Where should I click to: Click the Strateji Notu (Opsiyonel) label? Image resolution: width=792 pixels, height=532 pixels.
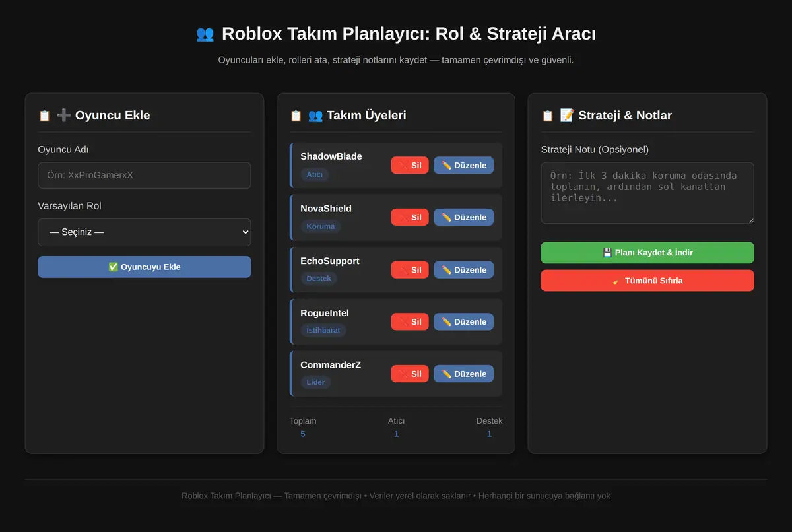pos(595,150)
